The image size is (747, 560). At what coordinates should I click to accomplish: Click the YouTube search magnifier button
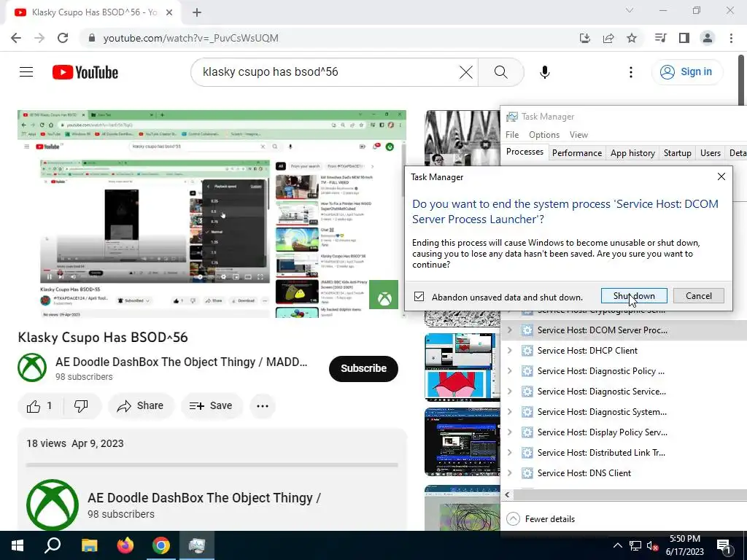(x=500, y=72)
